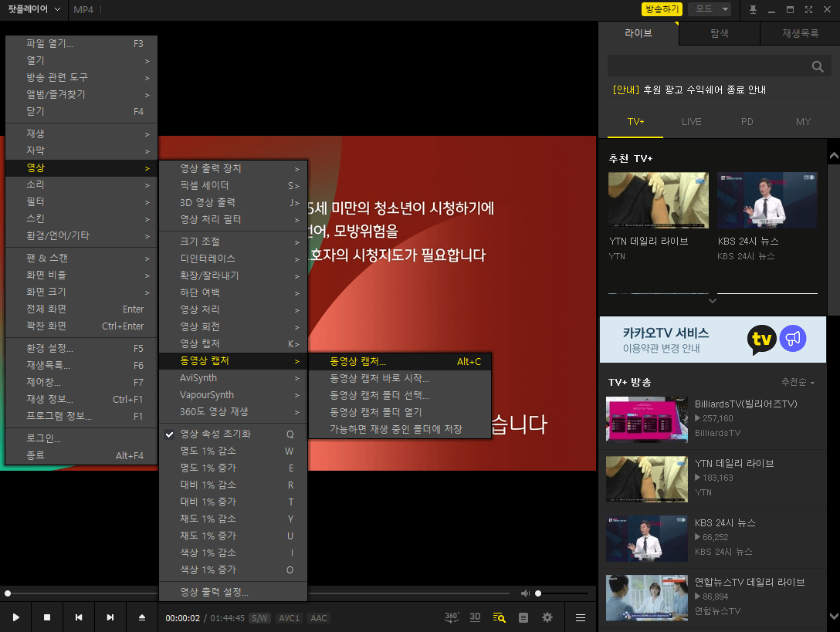Screen dimensions: 840x632
Task: Switch to the PD tab
Action: point(747,122)
